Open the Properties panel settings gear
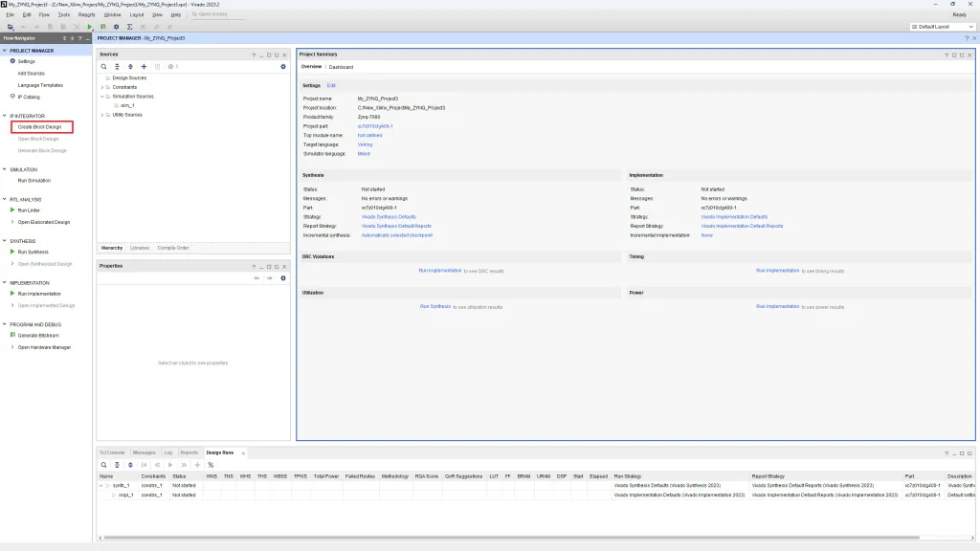980x551 pixels. (x=283, y=277)
